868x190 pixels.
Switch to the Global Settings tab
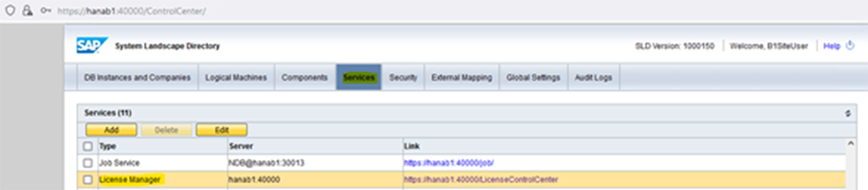click(x=533, y=77)
